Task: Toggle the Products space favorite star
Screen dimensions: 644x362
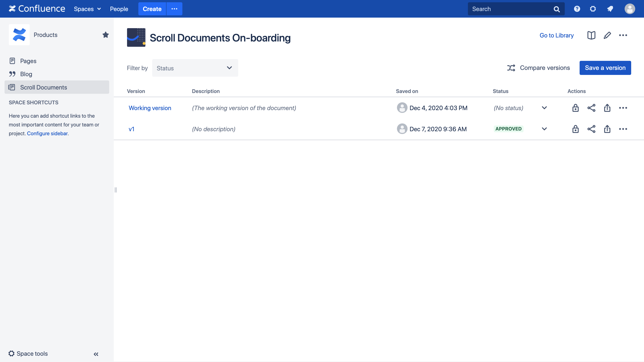Action: 105,35
